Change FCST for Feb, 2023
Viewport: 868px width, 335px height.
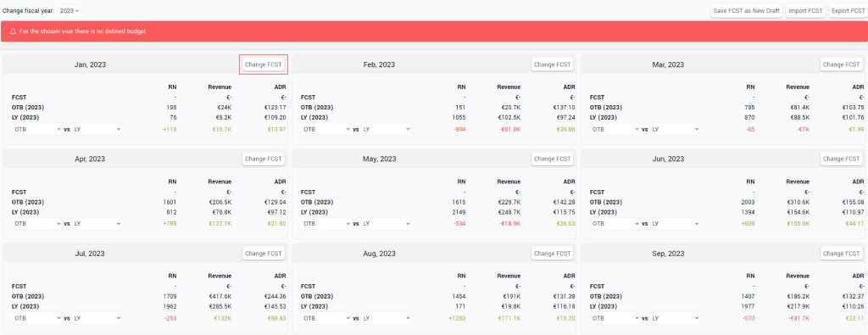tap(553, 64)
